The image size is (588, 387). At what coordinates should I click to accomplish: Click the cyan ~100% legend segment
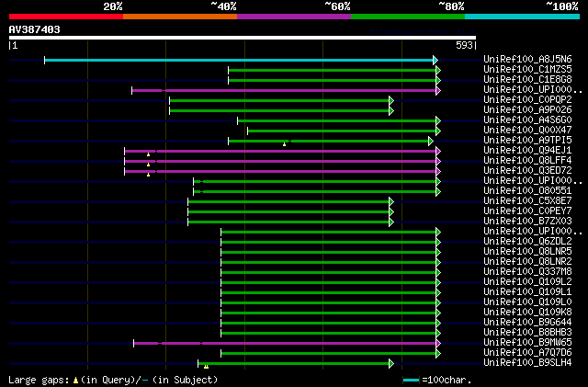[523, 17]
